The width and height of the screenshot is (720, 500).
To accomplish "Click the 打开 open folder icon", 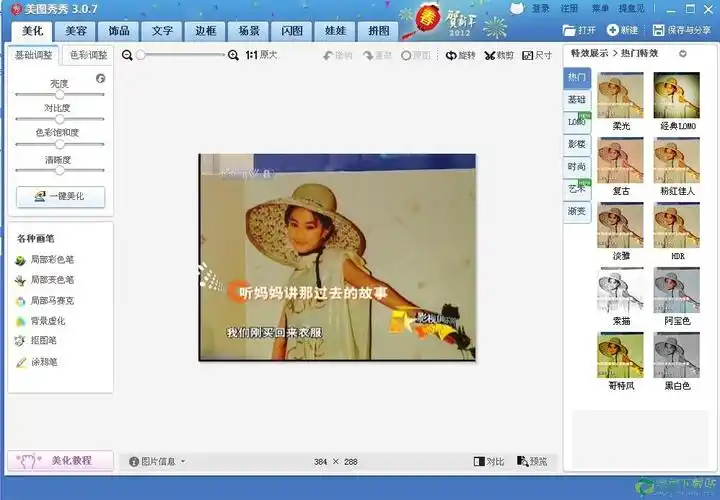I will click(x=579, y=31).
